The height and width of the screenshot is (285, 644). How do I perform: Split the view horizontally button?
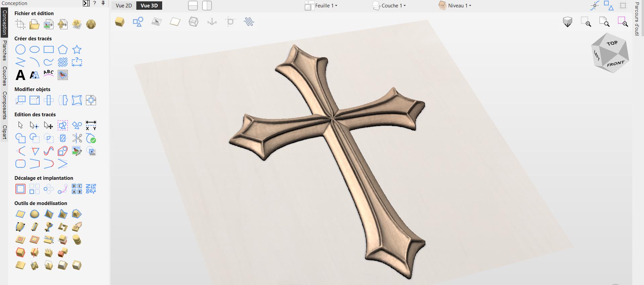coord(193,6)
